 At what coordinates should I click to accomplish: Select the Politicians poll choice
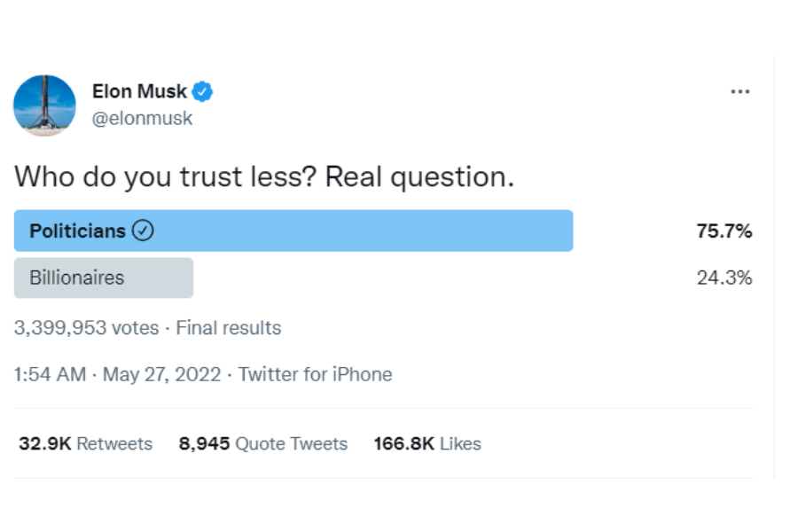tap(293, 230)
